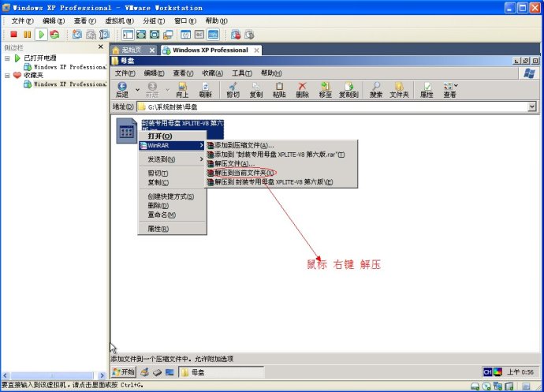Screen dimensions: 544x392
Task: Click the Replay recording icon
Action: pyautogui.click(x=249, y=35)
